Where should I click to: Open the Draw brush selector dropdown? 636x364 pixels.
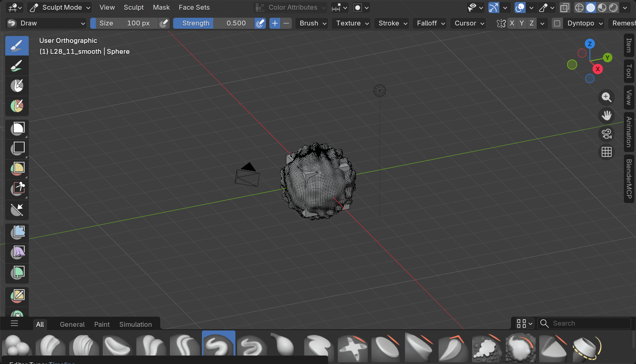pyautogui.click(x=46, y=23)
